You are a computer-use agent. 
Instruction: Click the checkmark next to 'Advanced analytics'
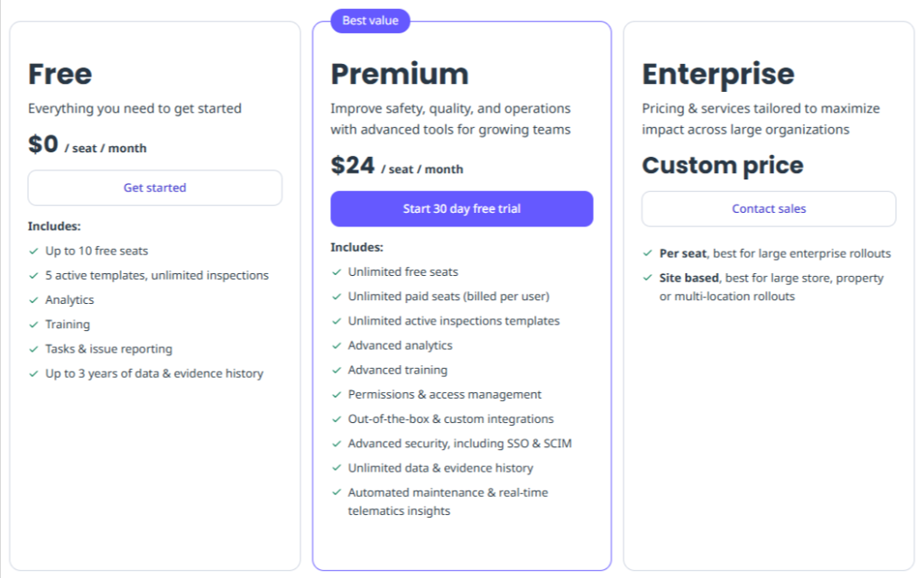click(x=336, y=344)
